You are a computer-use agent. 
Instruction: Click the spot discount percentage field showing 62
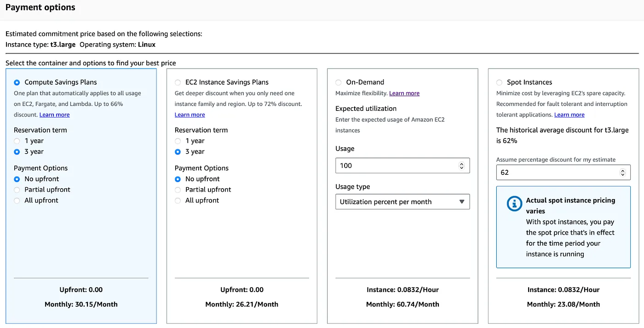[563, 173]
